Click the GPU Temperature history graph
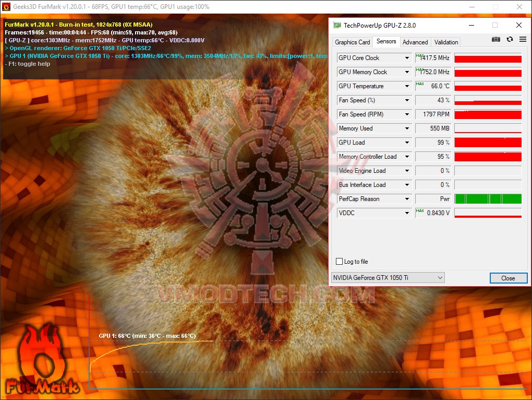 point(488,86)
